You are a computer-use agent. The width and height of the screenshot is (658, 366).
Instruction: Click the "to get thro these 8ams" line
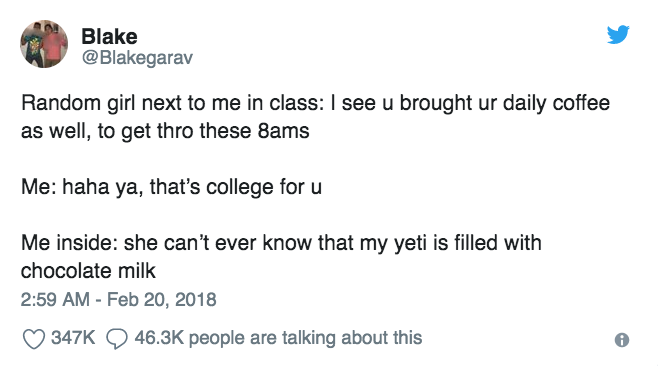204,131
